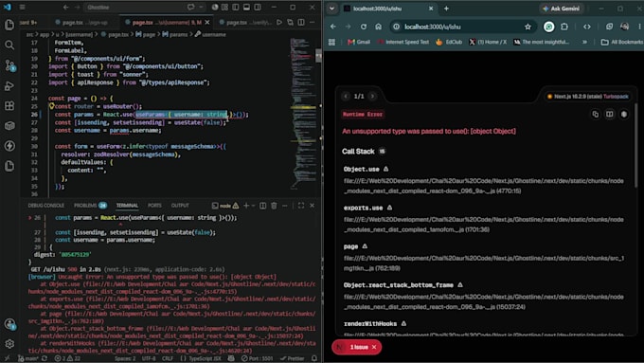Open the VS Code hamburger menu
This screenshot has height=363, width=644.
[x=22, y=7]
